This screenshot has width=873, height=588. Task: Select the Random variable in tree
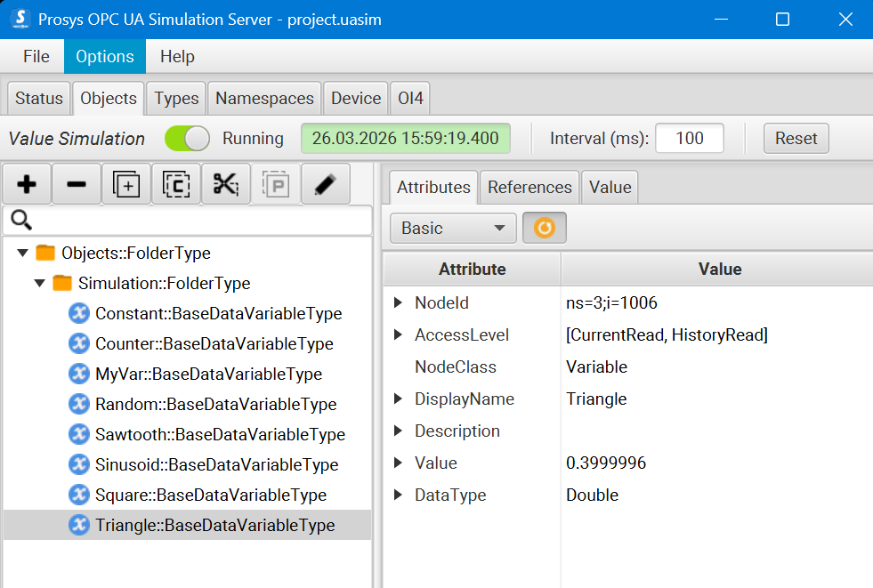point(215,404)
